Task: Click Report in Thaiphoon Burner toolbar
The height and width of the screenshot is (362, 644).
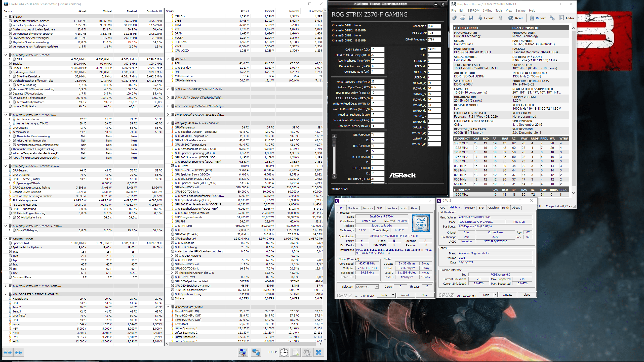Action: 538,18
